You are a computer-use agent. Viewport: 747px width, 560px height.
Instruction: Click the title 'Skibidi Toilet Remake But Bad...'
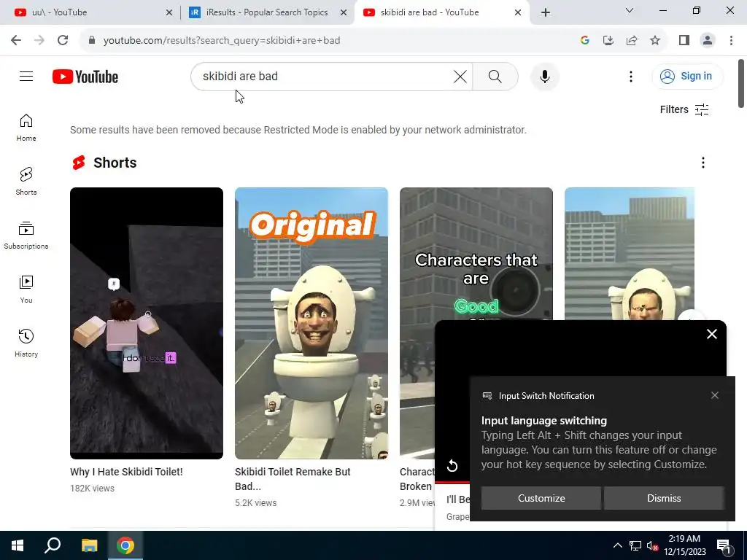click(x=293, y=479)
